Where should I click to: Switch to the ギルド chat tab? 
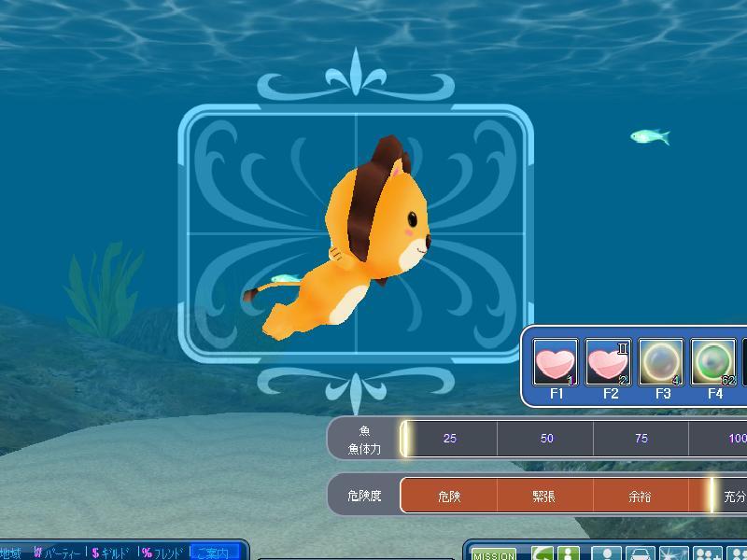pos(113,553)
